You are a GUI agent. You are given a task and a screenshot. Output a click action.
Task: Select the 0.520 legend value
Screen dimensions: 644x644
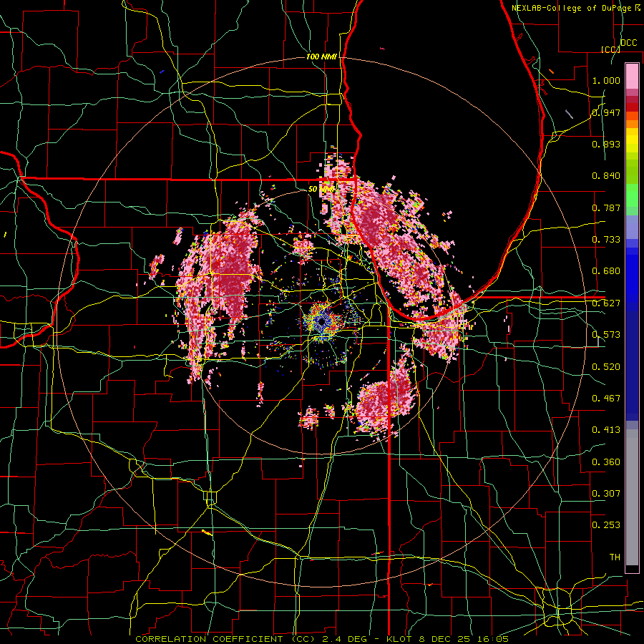pos(606,367)
